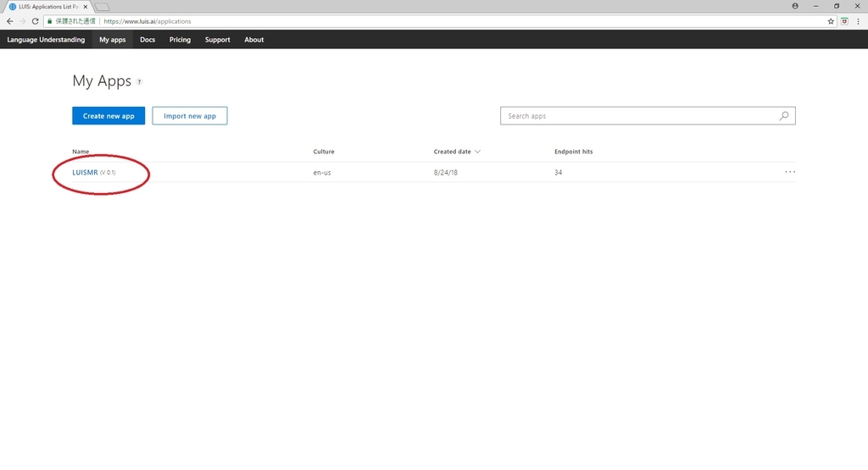868x470 pixels.
Task: Sort by the Name column header
Action: tap(81, 152)
